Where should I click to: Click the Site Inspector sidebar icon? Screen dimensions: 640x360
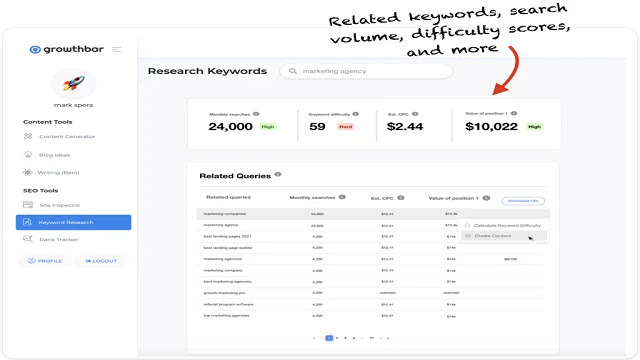click(x=28, y=204)
